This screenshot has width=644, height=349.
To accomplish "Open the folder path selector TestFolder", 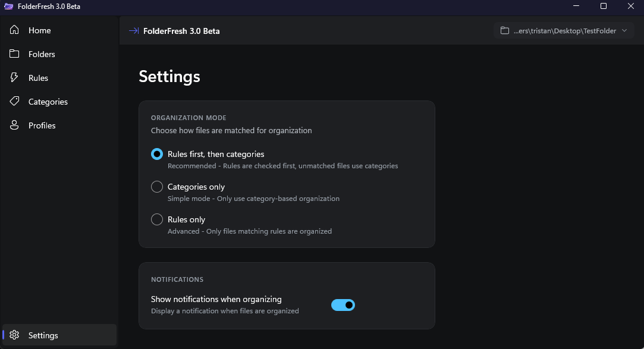I will (564, 31).
